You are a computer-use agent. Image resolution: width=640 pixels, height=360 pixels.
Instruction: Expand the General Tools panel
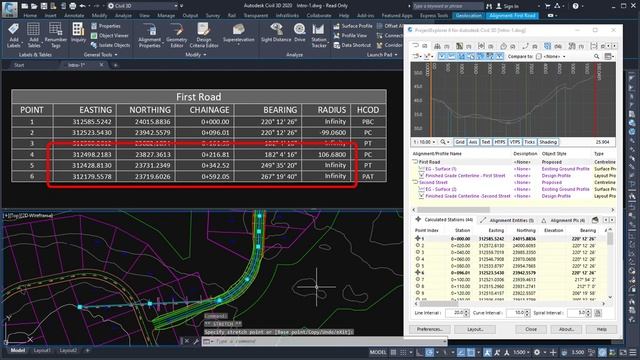pos(100,54)
